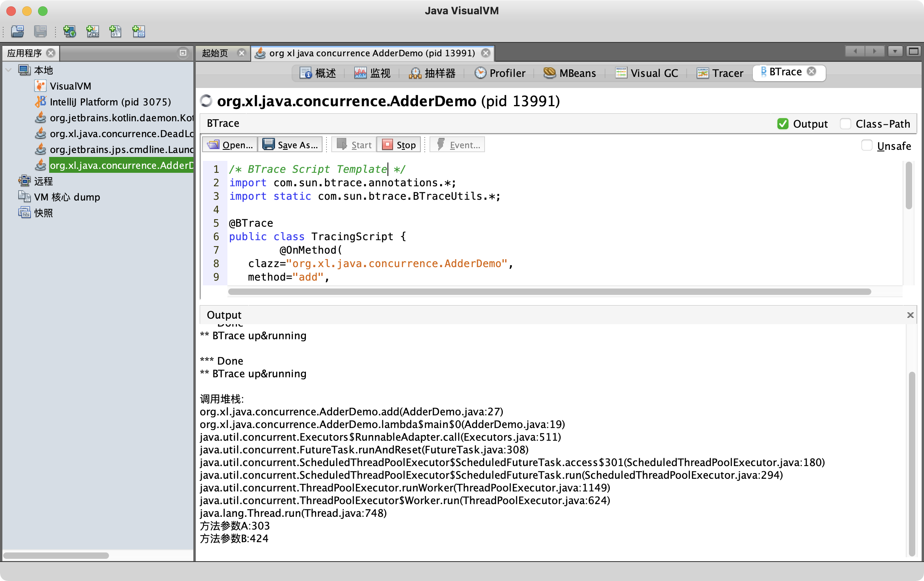Open the 监视 monitor tab

[x=372, y=73]
